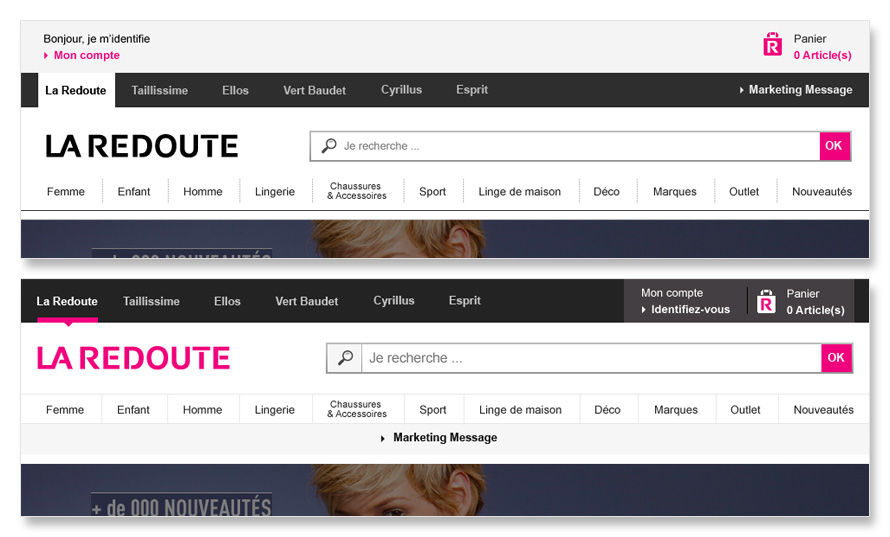The height and width of the screenshot is (537, 890).
Task: Select Taillissime tab in upper brand bar
Action: [159, 90]
